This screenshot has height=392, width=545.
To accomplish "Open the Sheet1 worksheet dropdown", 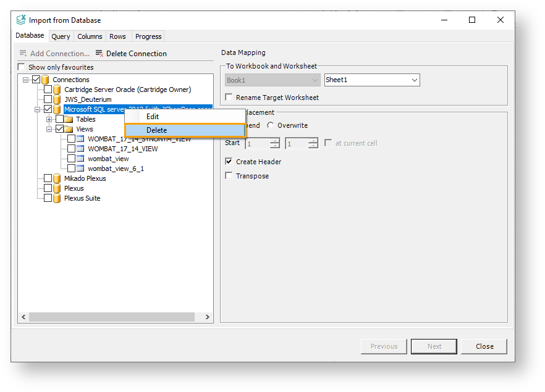I will [414, 80].
